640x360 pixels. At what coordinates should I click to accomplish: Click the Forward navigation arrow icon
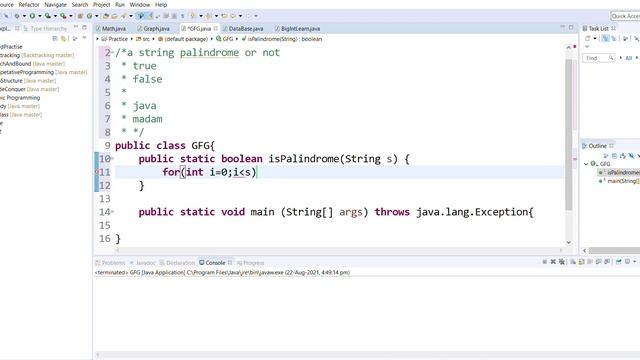[x=248, y=16]
